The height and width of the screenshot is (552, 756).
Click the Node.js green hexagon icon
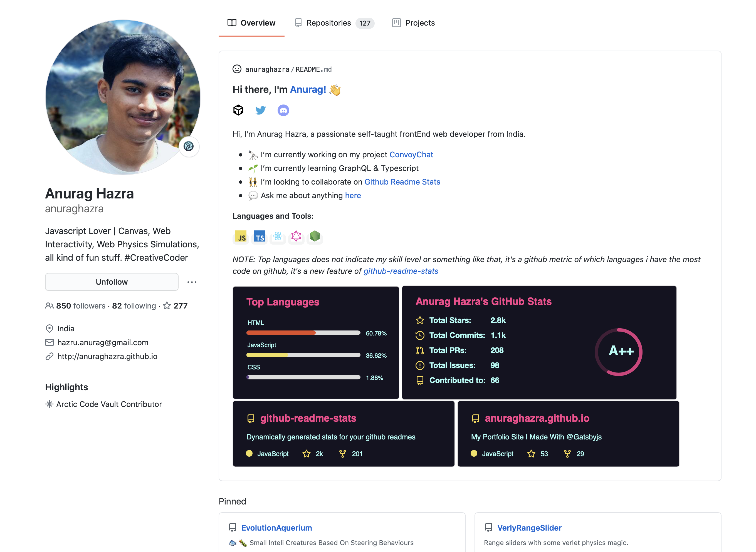315,236
